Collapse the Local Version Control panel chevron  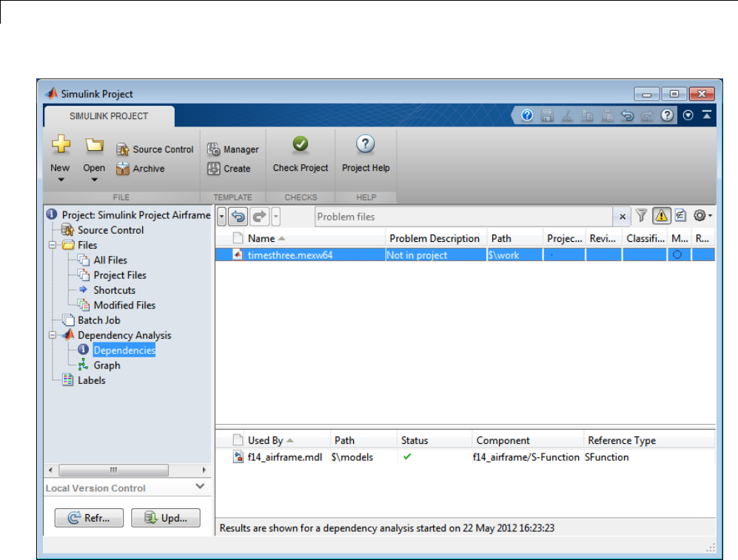point(200,486)
